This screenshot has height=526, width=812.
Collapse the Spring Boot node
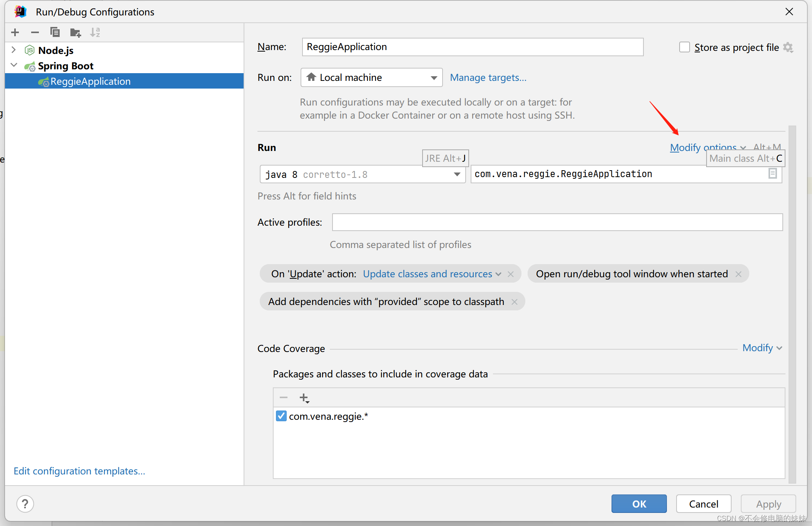14,65
